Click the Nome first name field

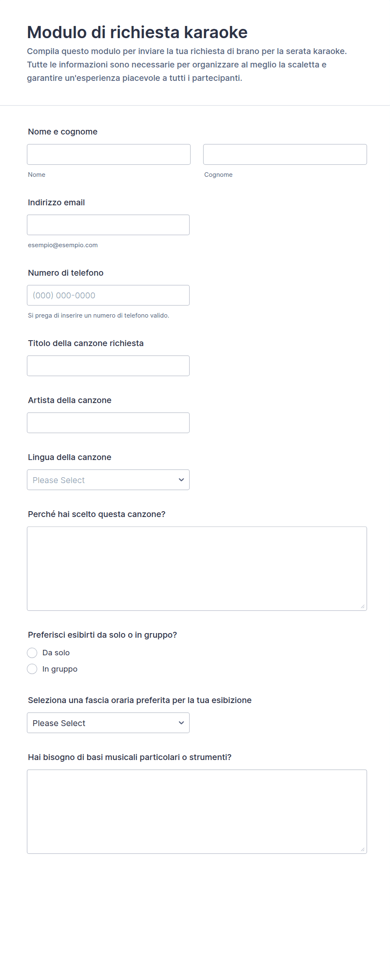pos(109,154)
